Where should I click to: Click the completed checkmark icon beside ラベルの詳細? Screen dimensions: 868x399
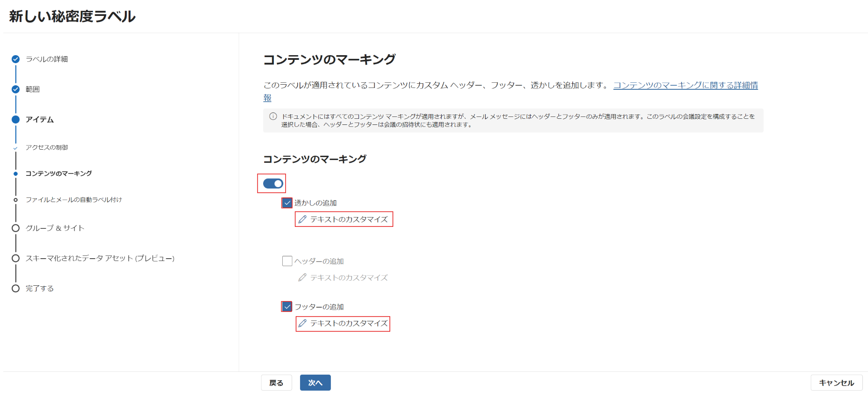tap(15, 59)
